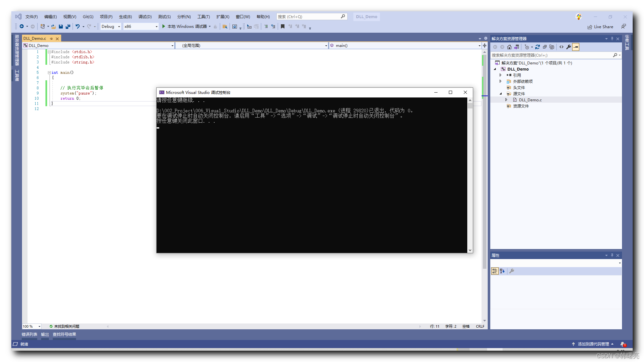Click the Show All Files icon
This screenshot has width=644, height=362.
[552, 47]
